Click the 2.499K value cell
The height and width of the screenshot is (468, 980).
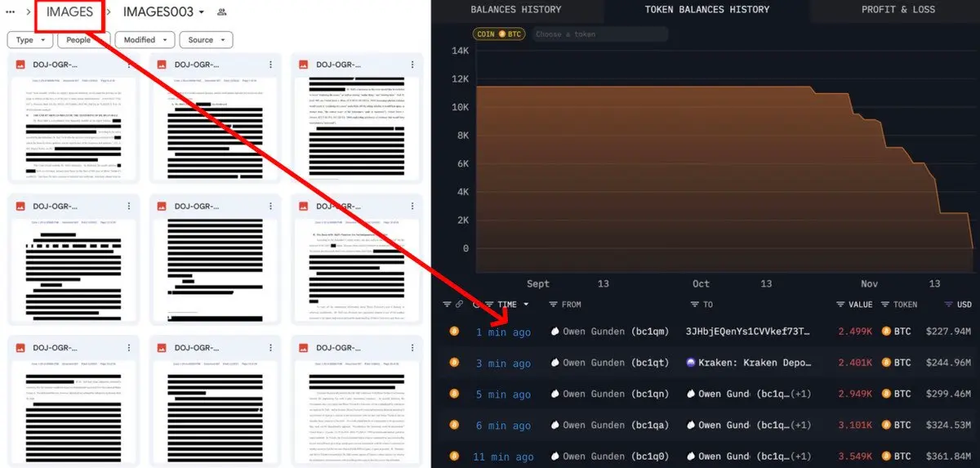pyautogui.click(x=856, y=332)
